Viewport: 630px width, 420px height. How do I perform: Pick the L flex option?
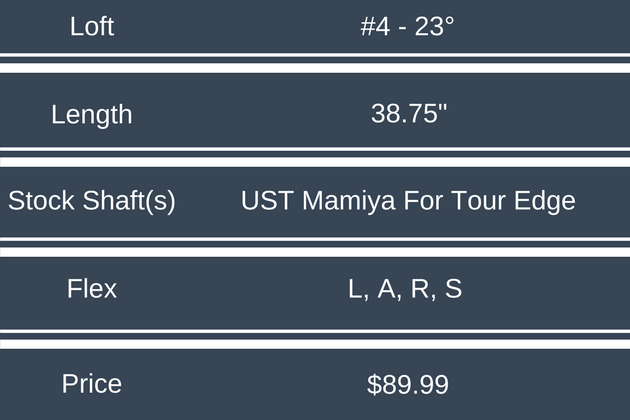(355, 289)
